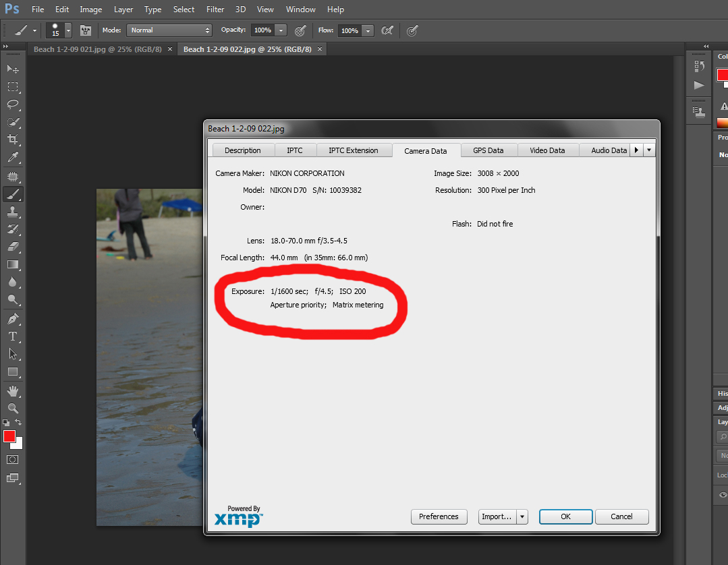Viewport: 728px width, 565px height.
Task: Select the Clone Stamp tool
Action: (13, 212)
